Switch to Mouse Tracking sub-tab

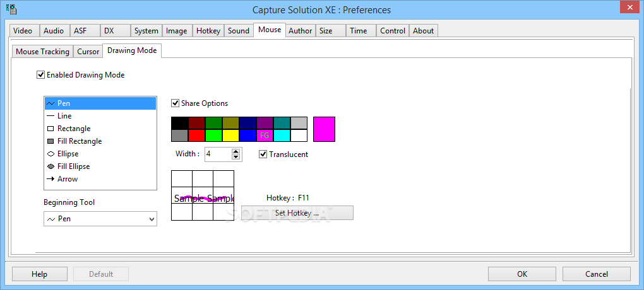tap(42, 51)
